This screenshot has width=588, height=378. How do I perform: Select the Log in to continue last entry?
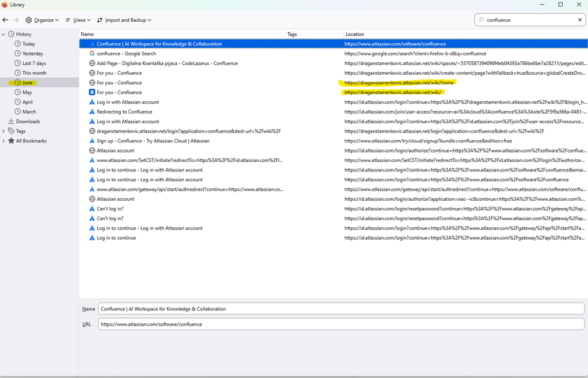(333, 238)
